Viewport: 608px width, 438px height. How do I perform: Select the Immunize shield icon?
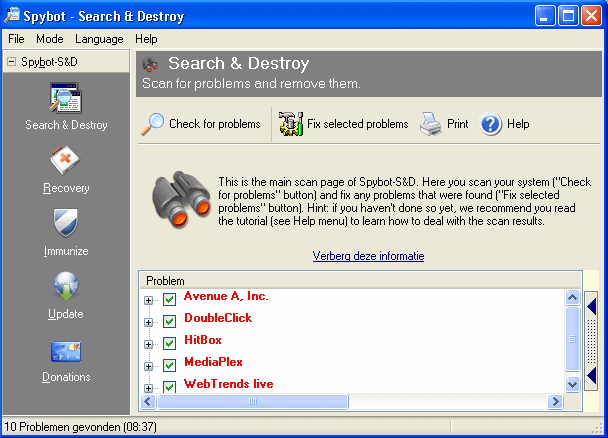coord(66,223)
